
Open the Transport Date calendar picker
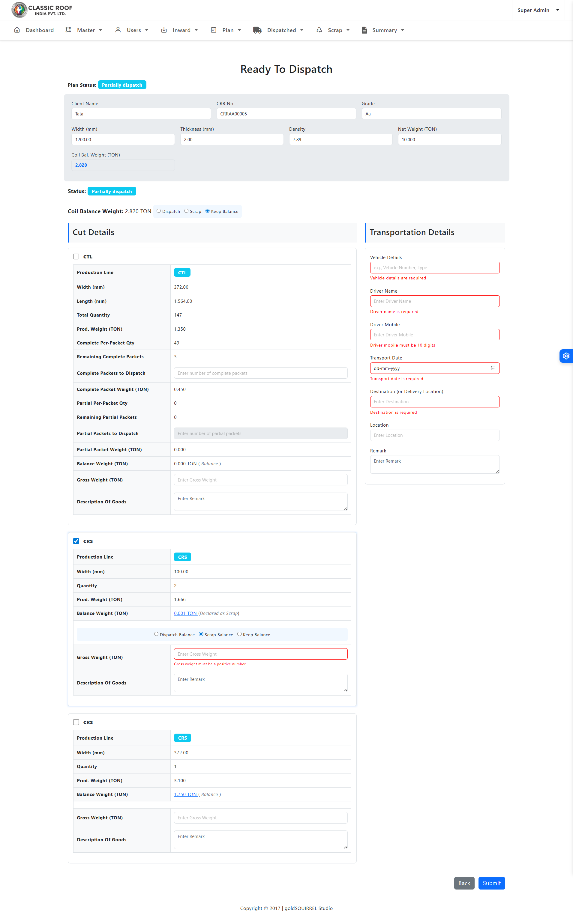(493, 368)
